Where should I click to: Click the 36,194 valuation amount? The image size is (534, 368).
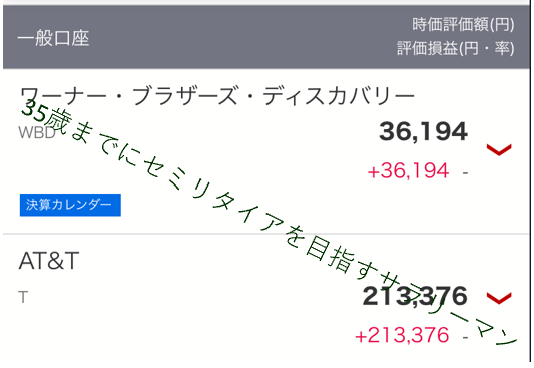[x=423, y=132]
